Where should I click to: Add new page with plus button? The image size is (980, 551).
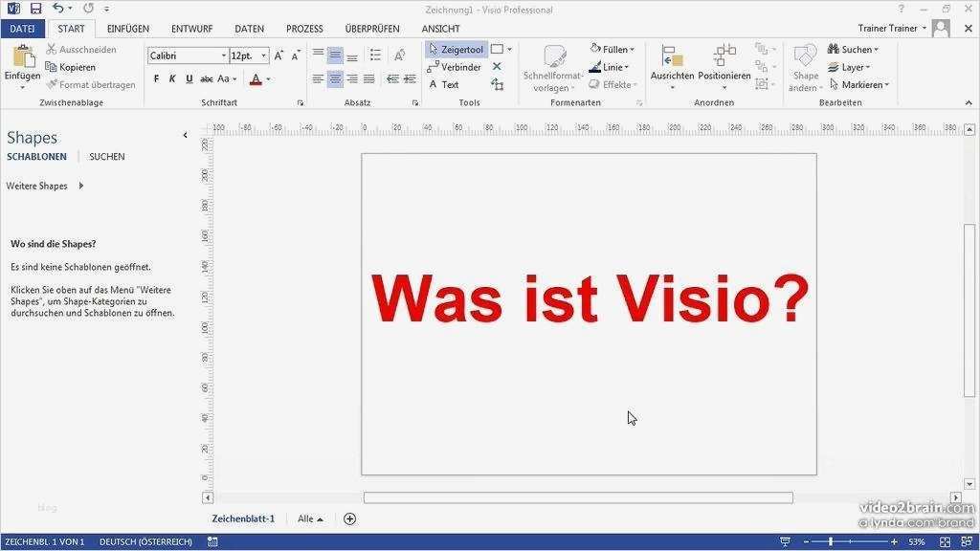[350, 518]
